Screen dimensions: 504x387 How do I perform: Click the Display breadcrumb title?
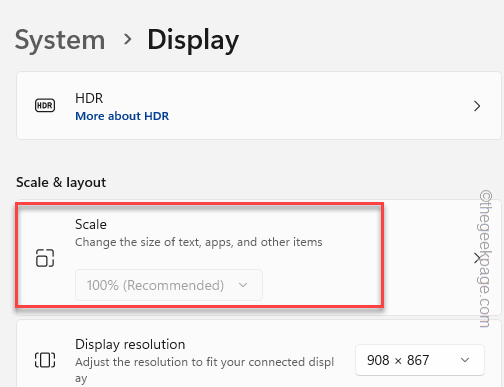coord(193,40)
